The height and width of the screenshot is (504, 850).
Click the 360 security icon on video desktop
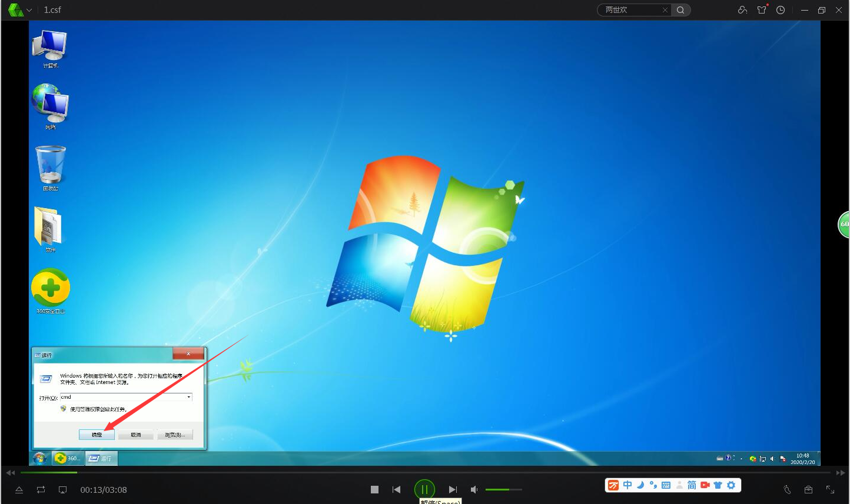point(51,291)
